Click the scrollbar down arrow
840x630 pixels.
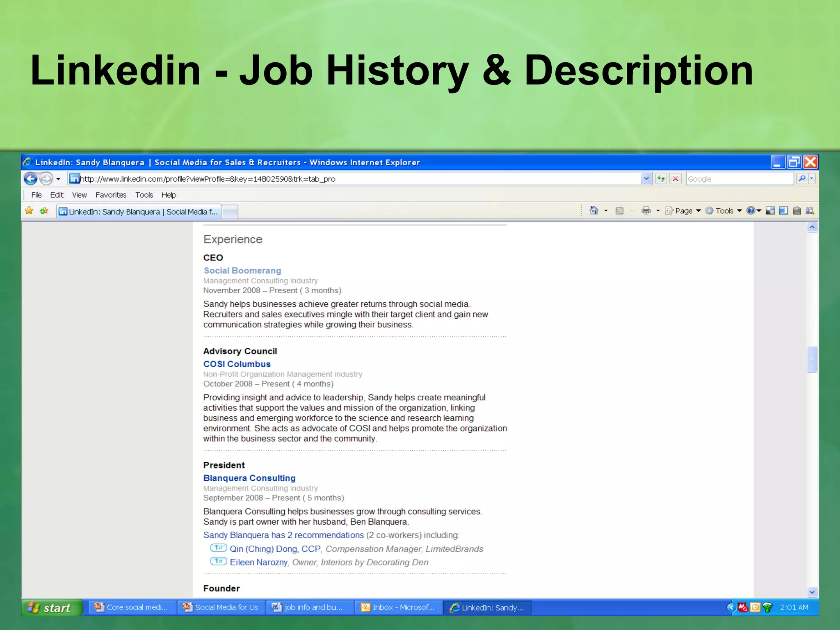click(x=812, y=592)
